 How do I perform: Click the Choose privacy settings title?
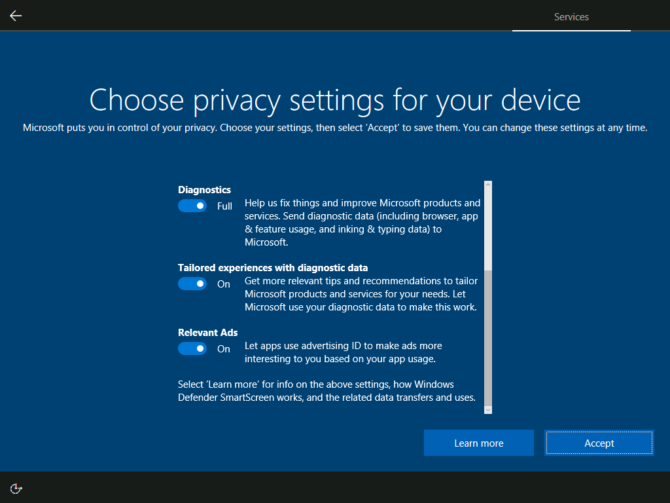tap(335, 101)
